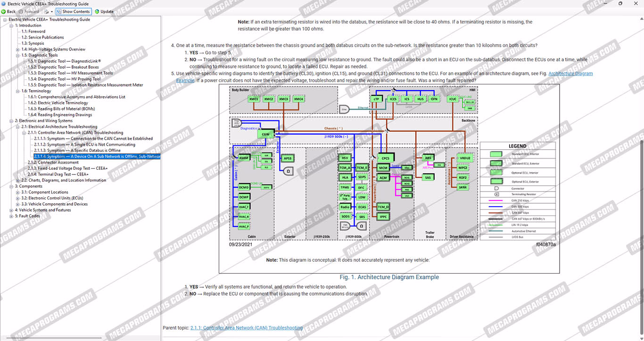Image resolution: width=644 pixels, height=341 pixels.
Task: Select 1.5.3: HV Measurement Tools topic
Action: (70, 73)
